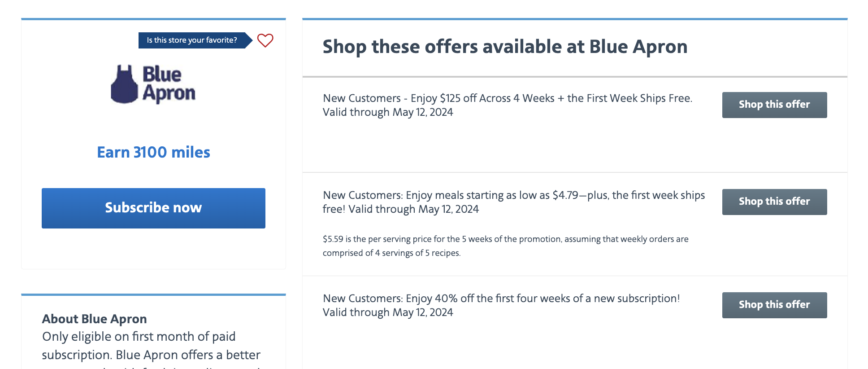Click the heart icon to favorite Blue Apron
The image size is (868, 369).
(x=265, y=40)
